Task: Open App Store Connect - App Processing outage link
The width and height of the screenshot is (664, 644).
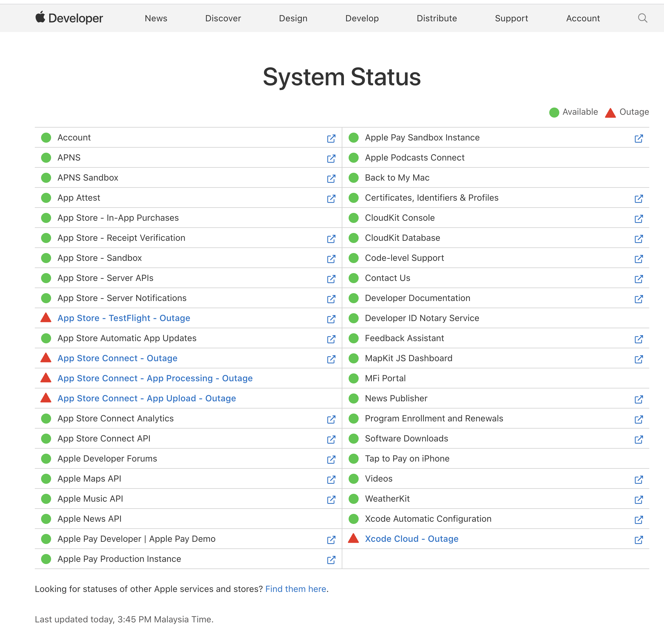Action: pyautogui.click(x=155, y=378)
